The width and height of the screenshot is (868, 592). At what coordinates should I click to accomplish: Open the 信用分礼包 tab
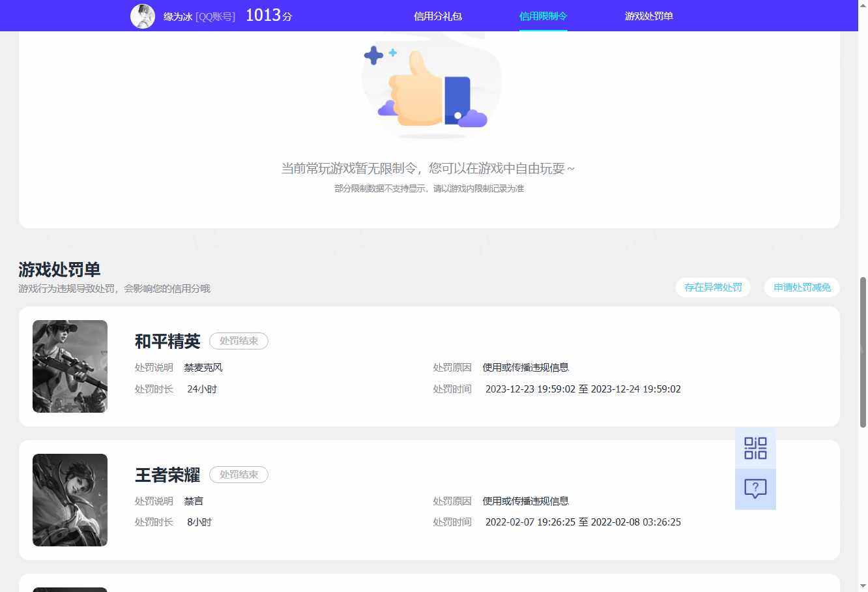[438, 16]
